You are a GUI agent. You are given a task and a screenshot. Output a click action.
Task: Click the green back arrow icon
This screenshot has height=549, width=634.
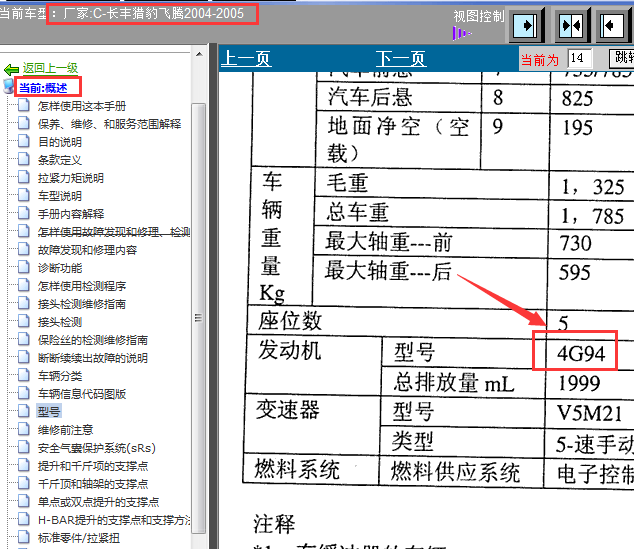click(x=11, y=70)
